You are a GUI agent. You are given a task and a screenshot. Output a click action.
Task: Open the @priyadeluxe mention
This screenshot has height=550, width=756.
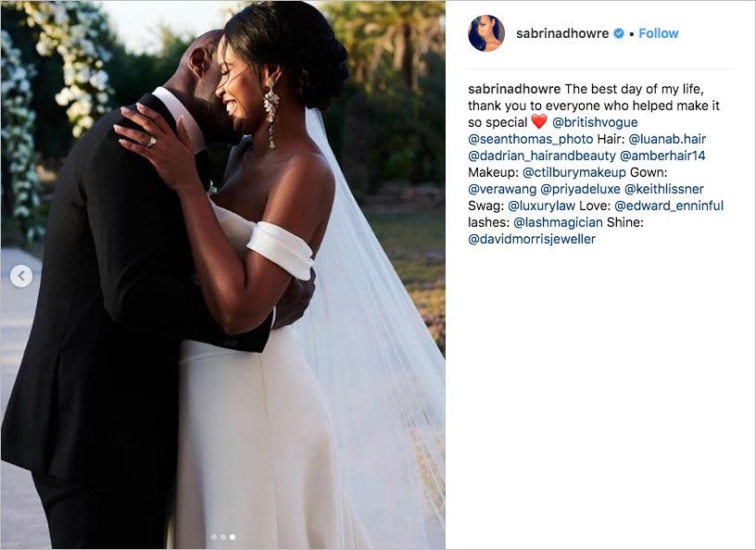580,189
